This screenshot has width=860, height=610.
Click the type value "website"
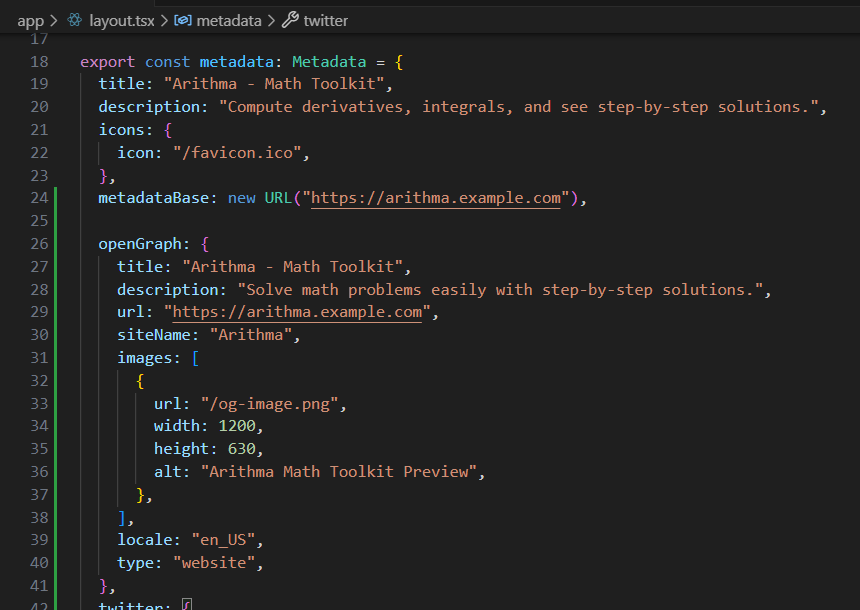[214, 563]
